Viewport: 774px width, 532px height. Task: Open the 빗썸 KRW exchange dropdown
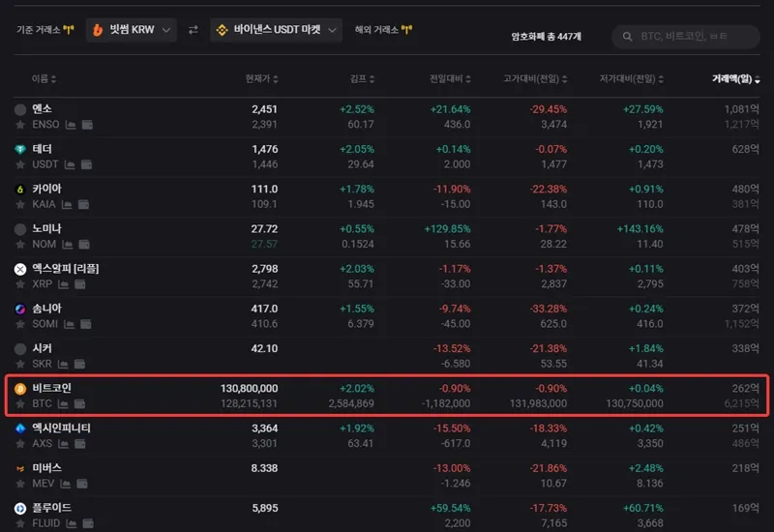(x=131, y=30)
